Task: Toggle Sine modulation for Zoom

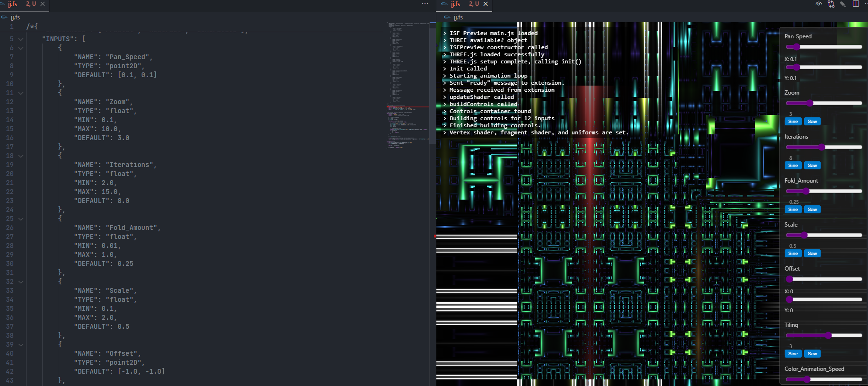Action: tap(793, 122)
